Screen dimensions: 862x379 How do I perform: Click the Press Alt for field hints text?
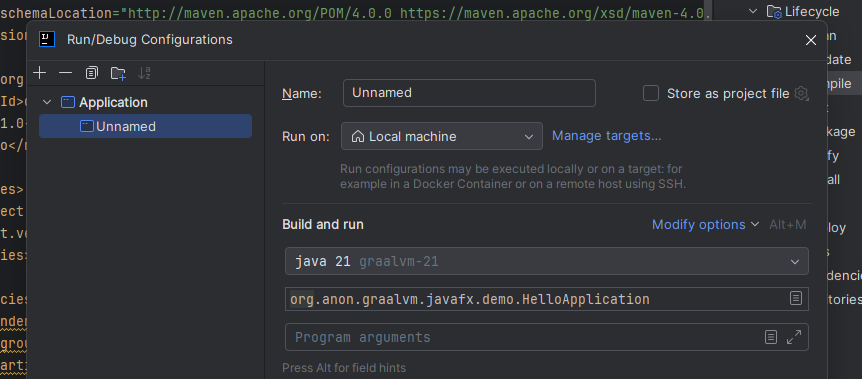click(344, 367)
